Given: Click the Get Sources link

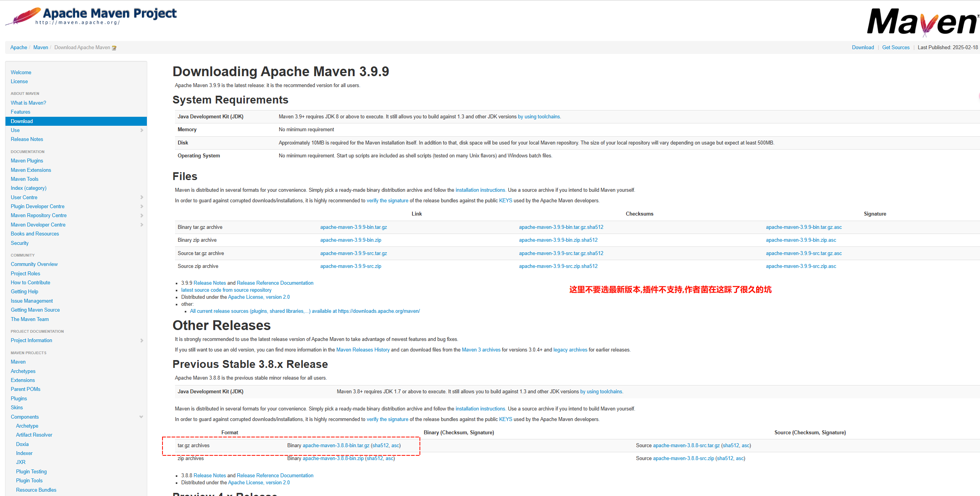Looking at the screenshot, I should point(896,48).
